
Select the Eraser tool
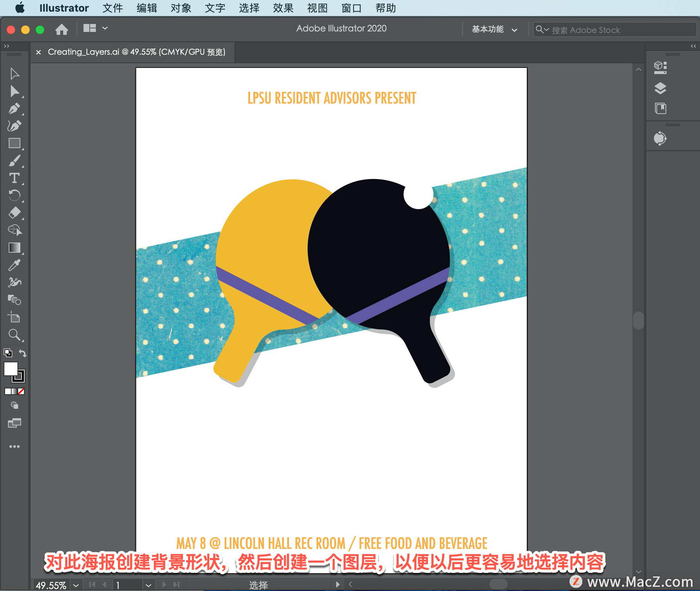(x=15, y=213)
